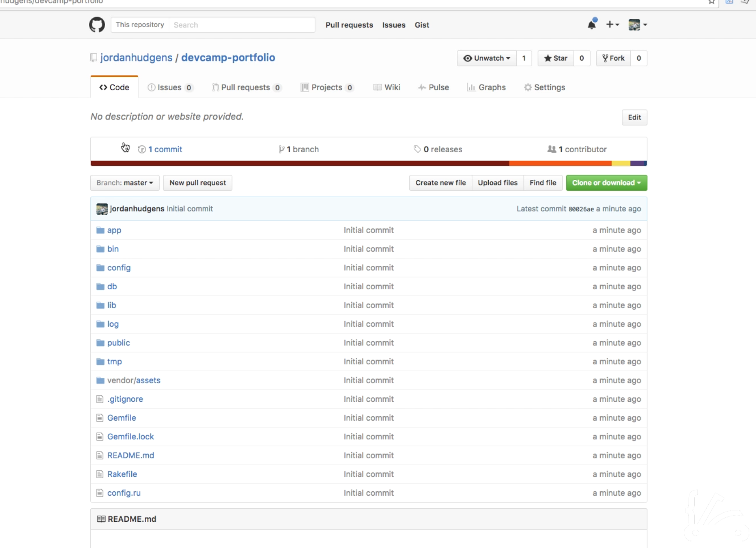Image resolution: width=756 pixels, height=548 pixels.
Task: Switch to the Issues tab
Action: [x=169, y=87]
